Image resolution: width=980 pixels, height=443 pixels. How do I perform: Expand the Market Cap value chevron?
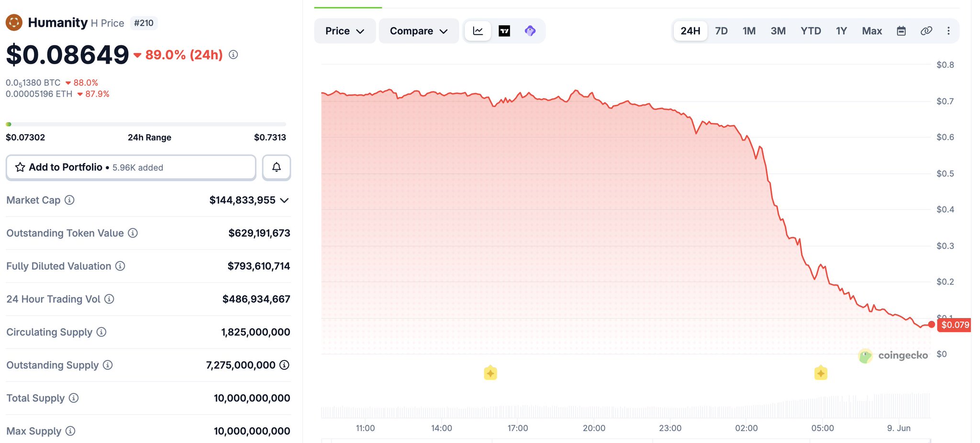284,200
